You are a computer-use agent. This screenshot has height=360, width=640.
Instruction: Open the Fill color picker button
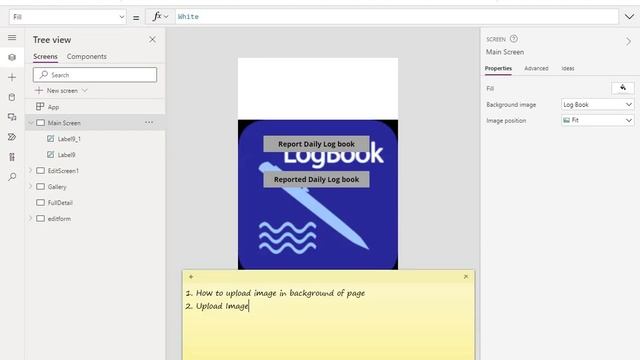[623, 88]
